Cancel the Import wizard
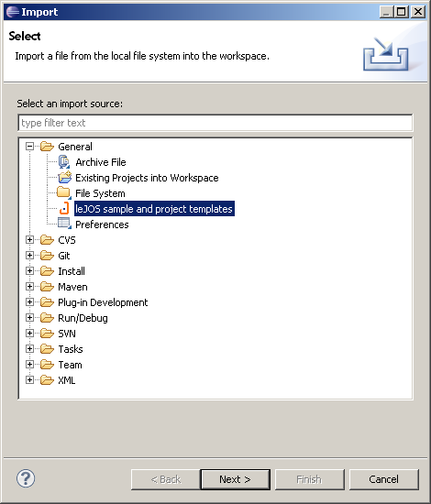Viewport: 431px width, 504px height. tap(384, 479)
